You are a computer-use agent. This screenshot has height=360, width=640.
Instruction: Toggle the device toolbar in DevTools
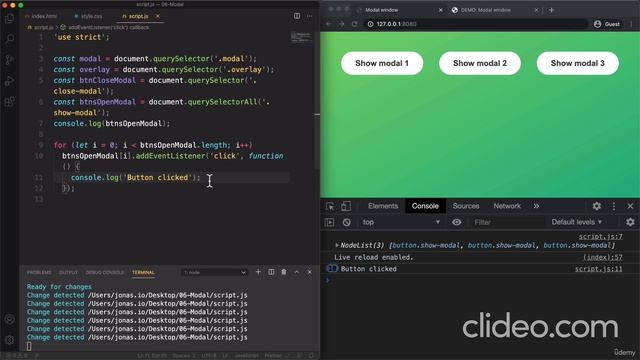tap(346, 206)
